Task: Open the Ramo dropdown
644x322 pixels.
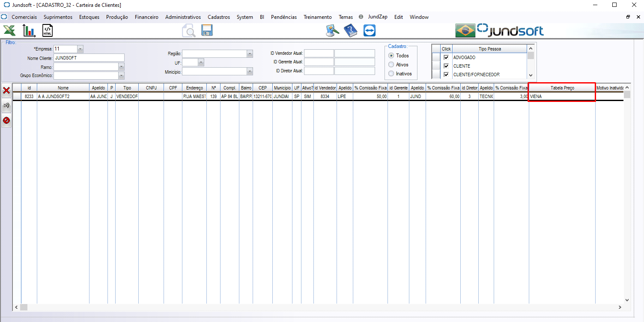Action: [x=121, y=67]
